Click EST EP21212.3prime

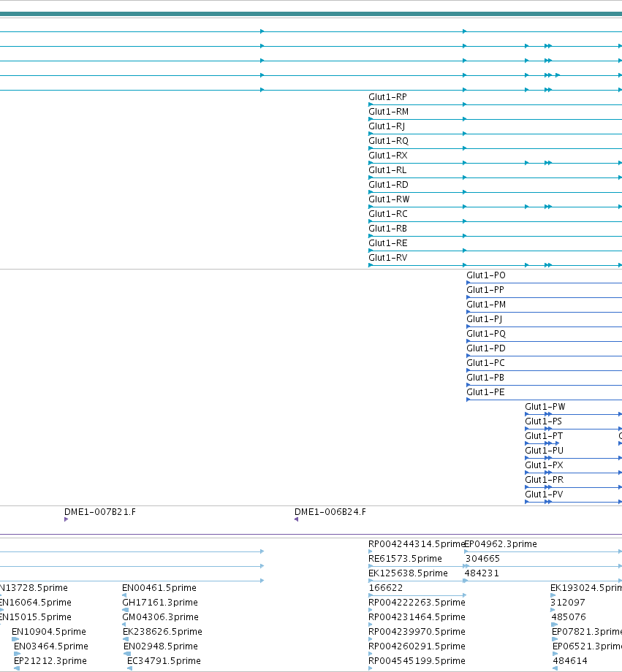click(50, 660)
